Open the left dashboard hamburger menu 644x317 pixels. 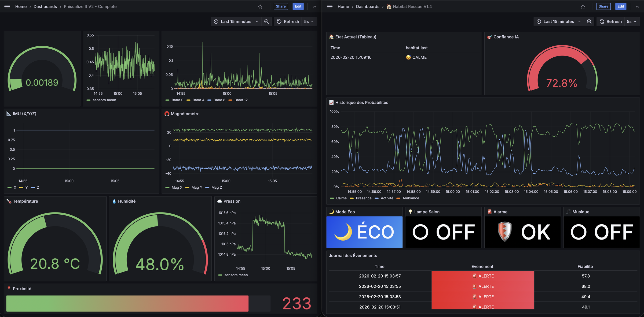click(7, 6)
